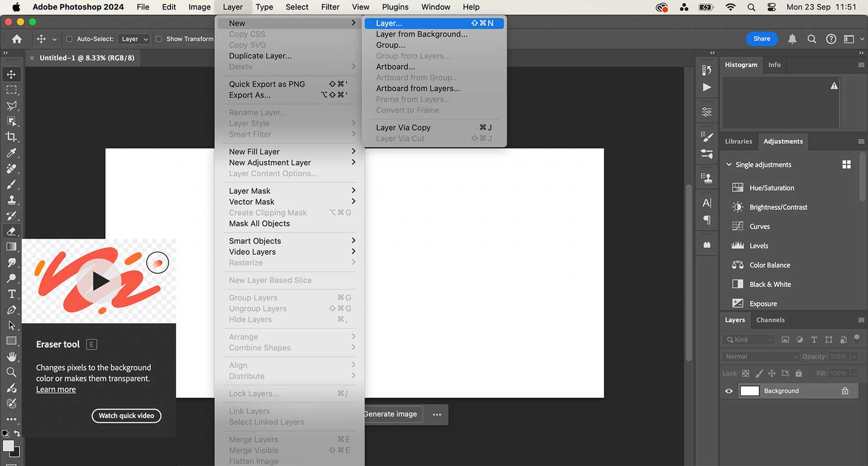868x466 pixels.
Task: Open the Auto-Select Layer dropdown
Action: pos(134,39)
